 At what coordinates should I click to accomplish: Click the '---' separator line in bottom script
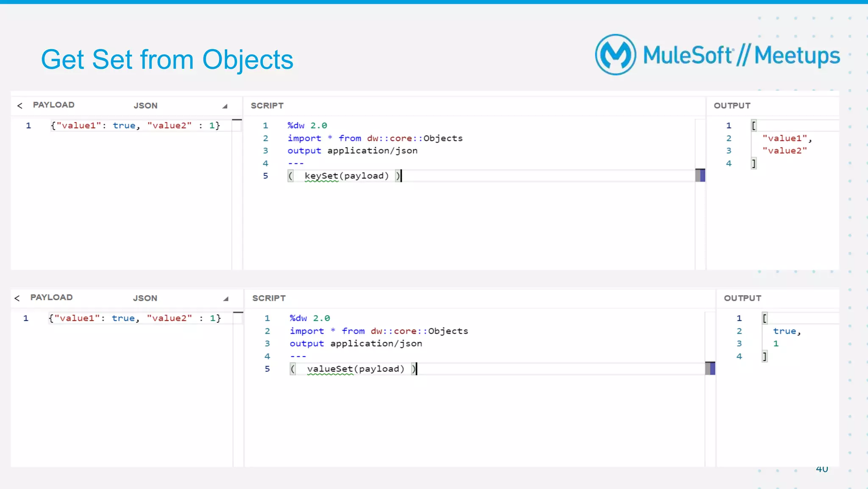(x=298, y=356)
